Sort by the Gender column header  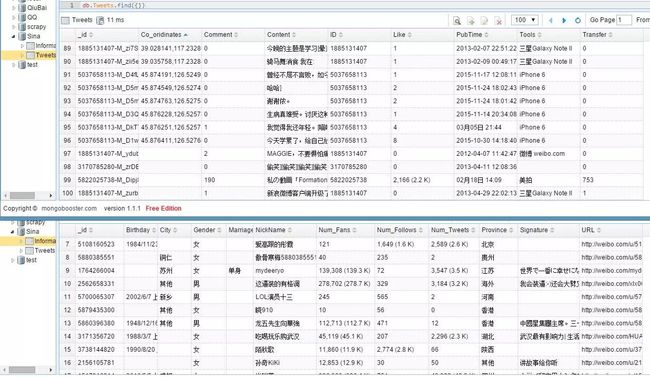tap(204, 230)
